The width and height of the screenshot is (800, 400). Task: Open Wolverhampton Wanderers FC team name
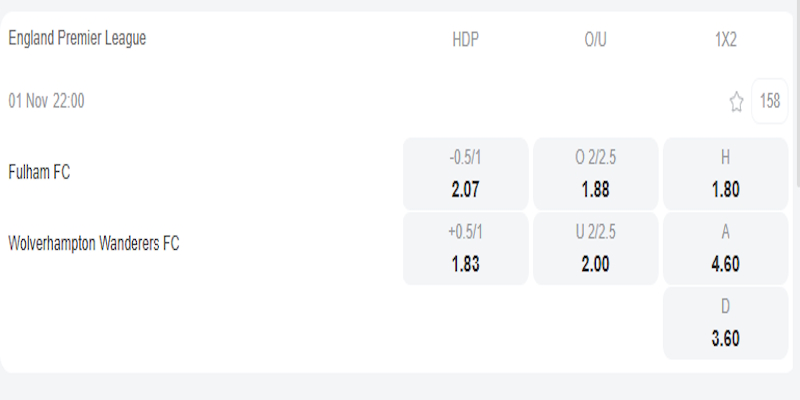click(94, 243)
